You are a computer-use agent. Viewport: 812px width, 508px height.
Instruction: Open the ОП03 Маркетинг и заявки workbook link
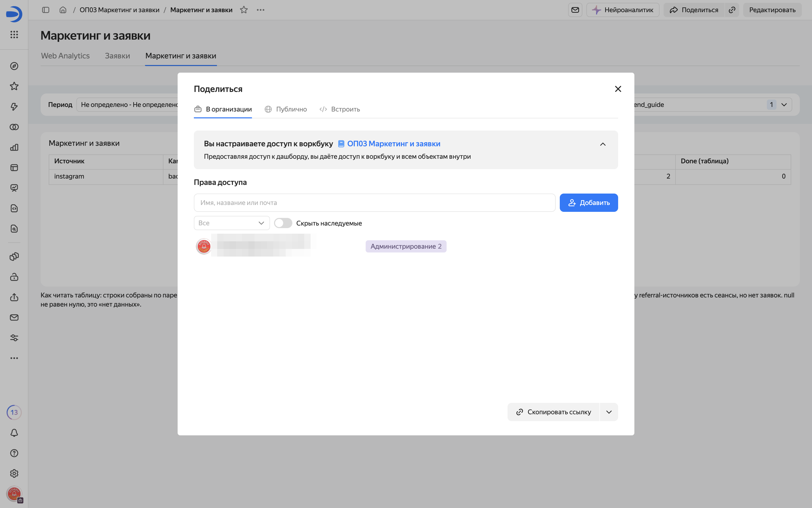point(389,144)
